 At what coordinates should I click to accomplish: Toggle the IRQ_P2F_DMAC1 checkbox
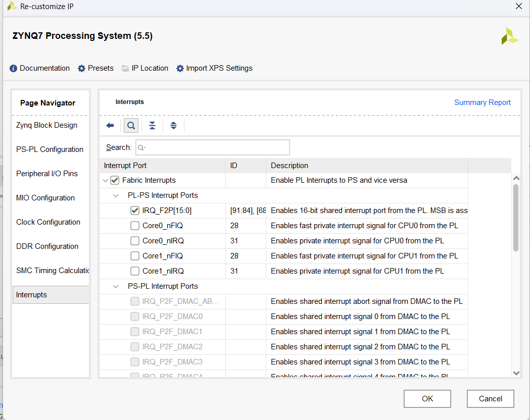135,332
